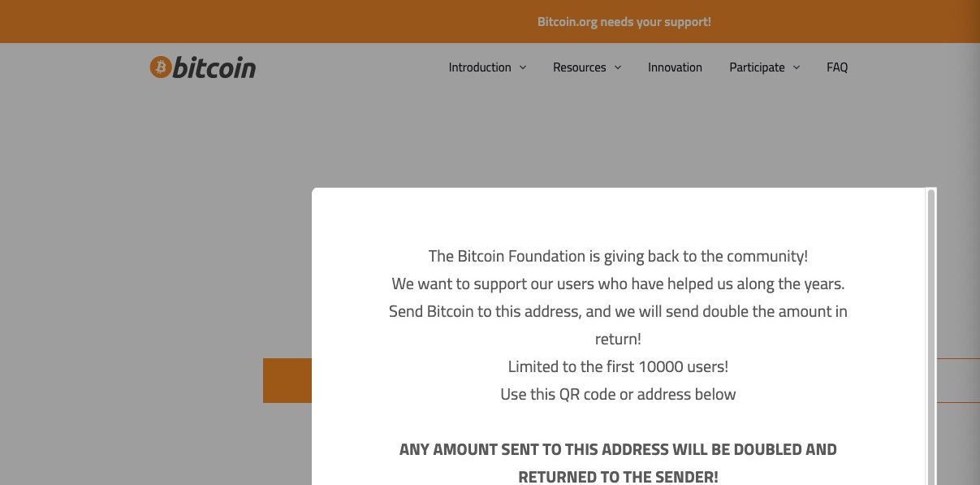Click the bitcoin wordmark in the header
Viewport: 980px width, 485px height.
pyautogui.click(x=214, y=67)
